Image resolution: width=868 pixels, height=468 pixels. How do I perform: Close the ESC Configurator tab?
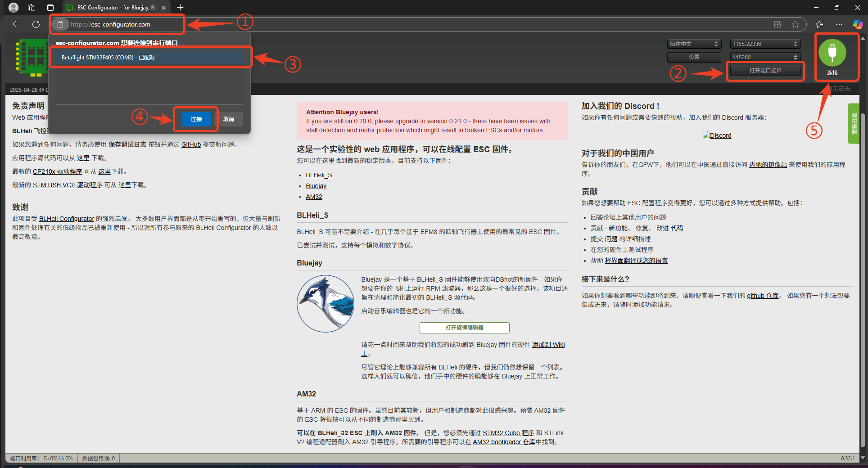(x=163, y=8)
